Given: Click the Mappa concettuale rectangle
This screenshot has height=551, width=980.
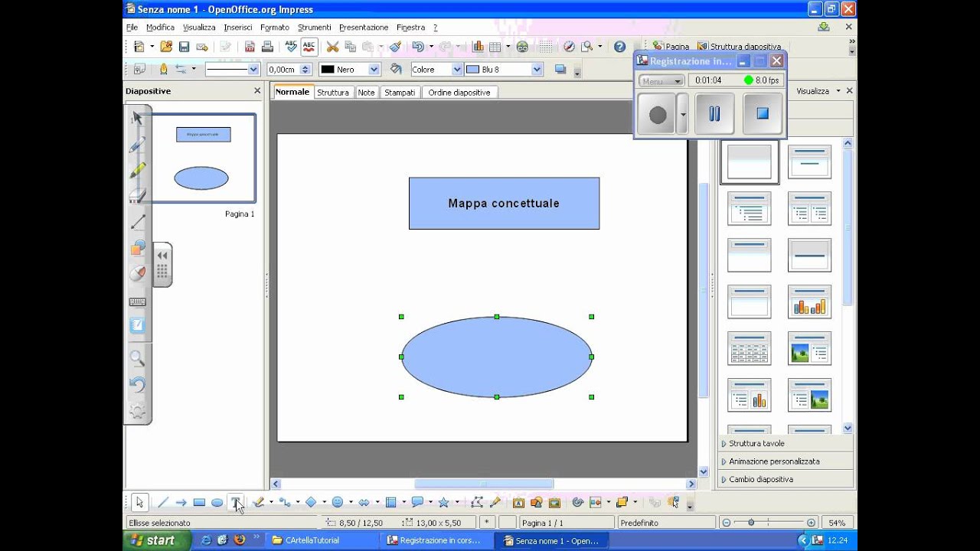Looking at the screenshot, I should coord(504,203).
